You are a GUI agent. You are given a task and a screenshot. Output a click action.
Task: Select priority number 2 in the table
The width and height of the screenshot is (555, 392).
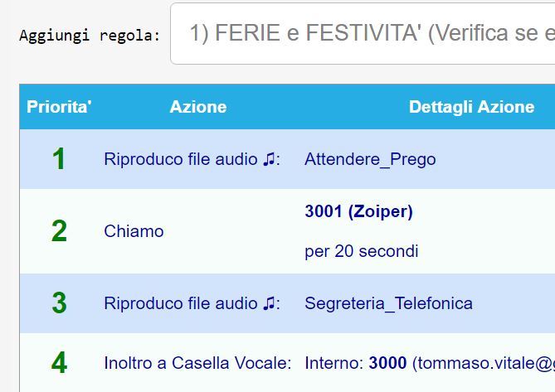click(x=59, y=231)
